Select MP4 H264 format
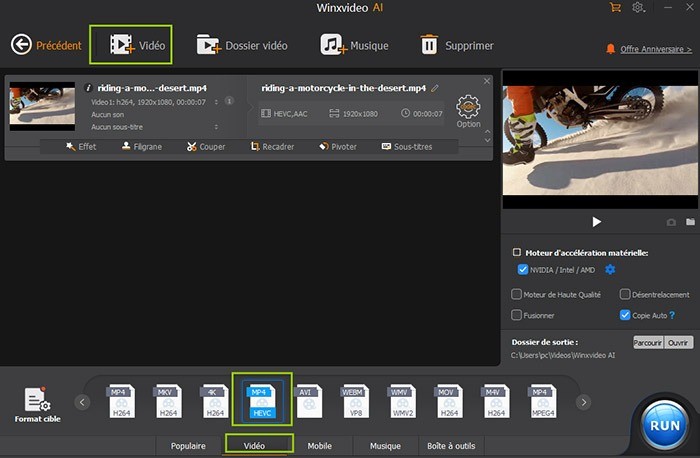This screenshot has width=700, height=458. point(121,401)
